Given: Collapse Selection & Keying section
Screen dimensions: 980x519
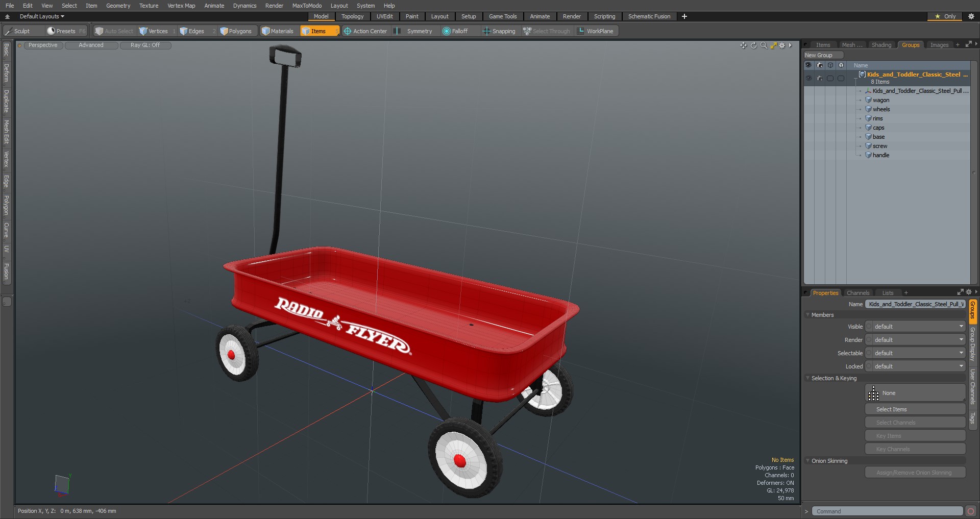Looking at the screenshot, I should (808, 378).
